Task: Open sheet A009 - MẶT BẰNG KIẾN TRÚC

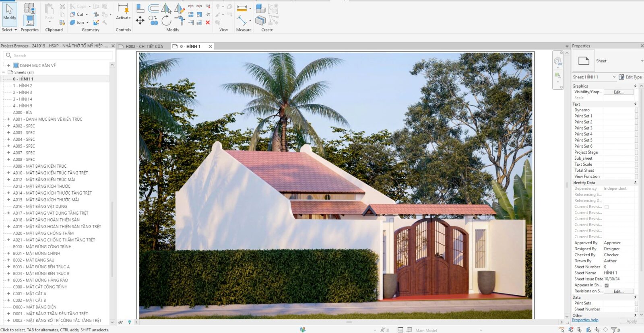Action: pyautogui.click(x=39, y=166)
